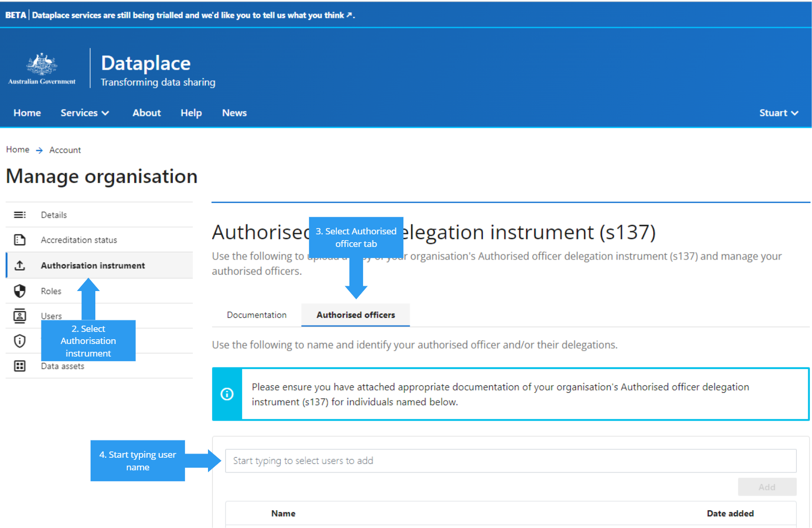Focus the 'Start typing to select users' field
The image size is (812, 528).
tap(511, 460)
